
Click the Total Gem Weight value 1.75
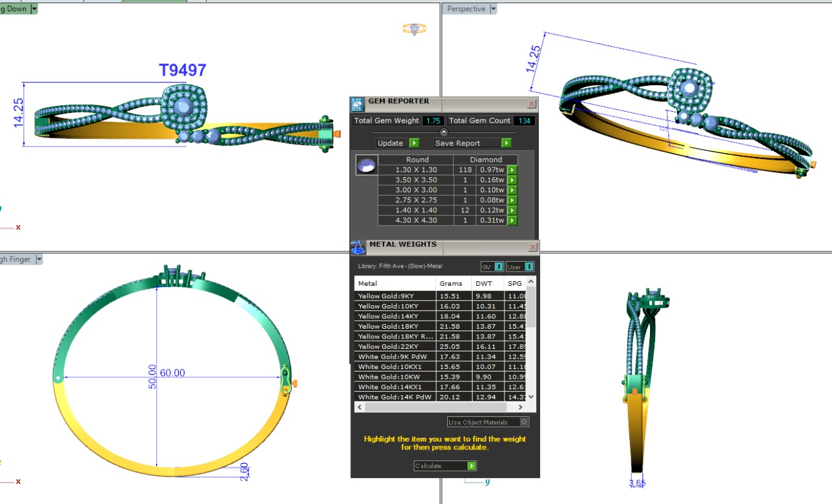pyautogui.click(x=434, y=121)
